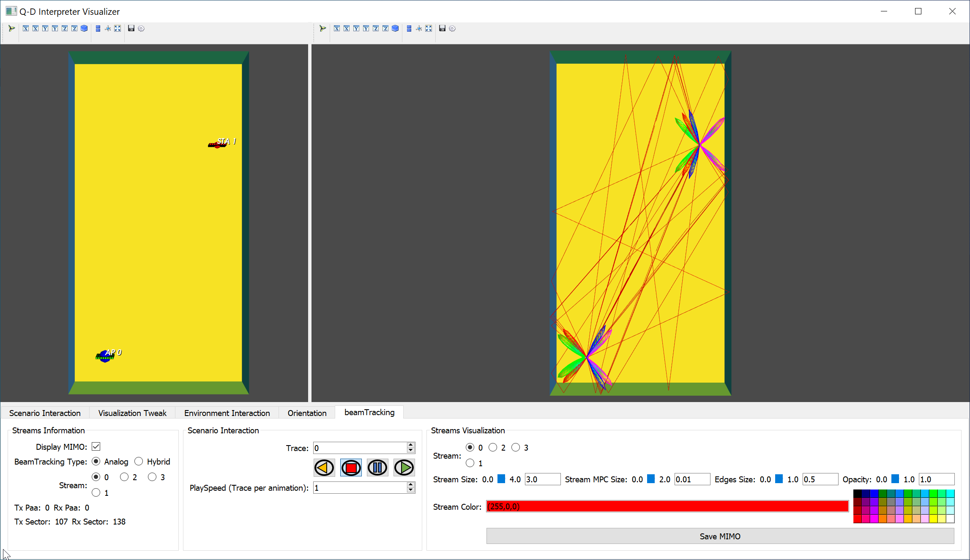
Task: Click the Stream Size input field
Action: click(542, 479)
